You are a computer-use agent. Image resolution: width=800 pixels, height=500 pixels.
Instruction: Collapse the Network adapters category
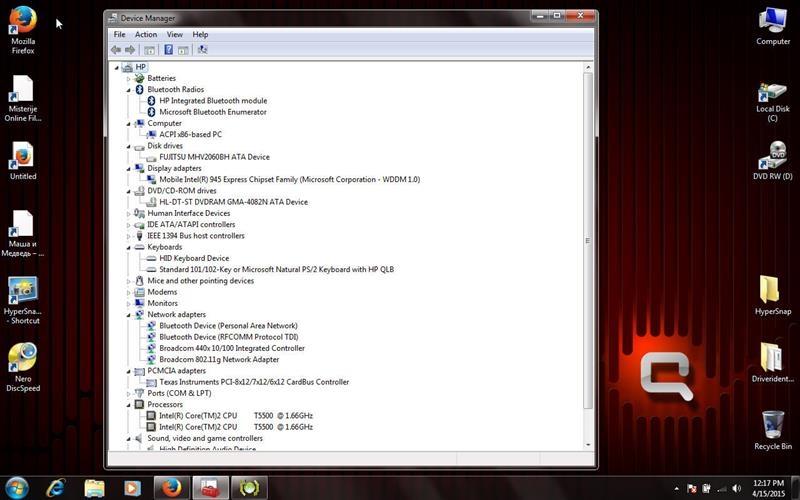point(129,315)
